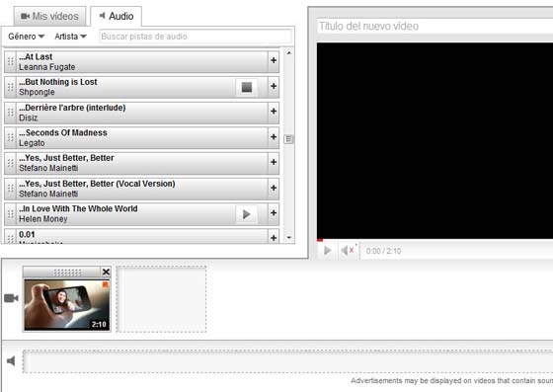Add the Vocal Version track with plus
The width and height of the screenshot is (553, 392).
point(274,188)
